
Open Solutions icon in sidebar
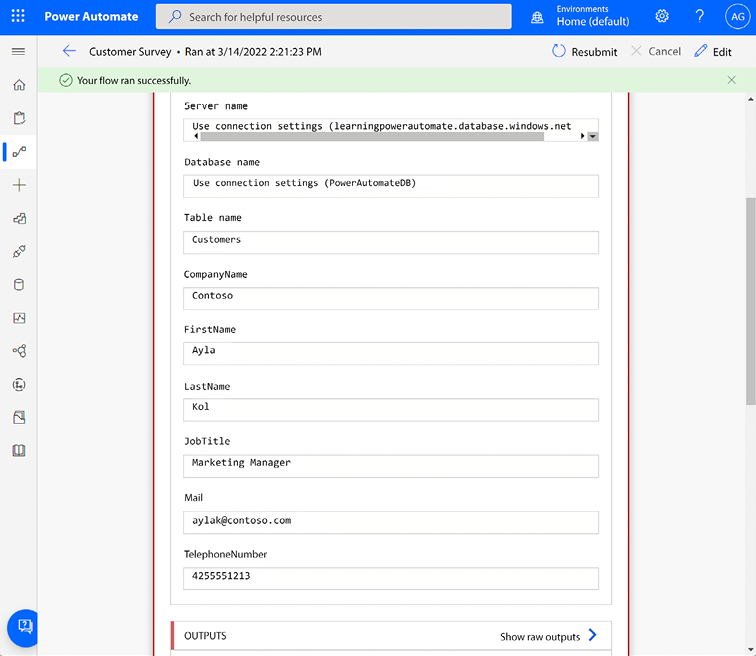point(19,417)
